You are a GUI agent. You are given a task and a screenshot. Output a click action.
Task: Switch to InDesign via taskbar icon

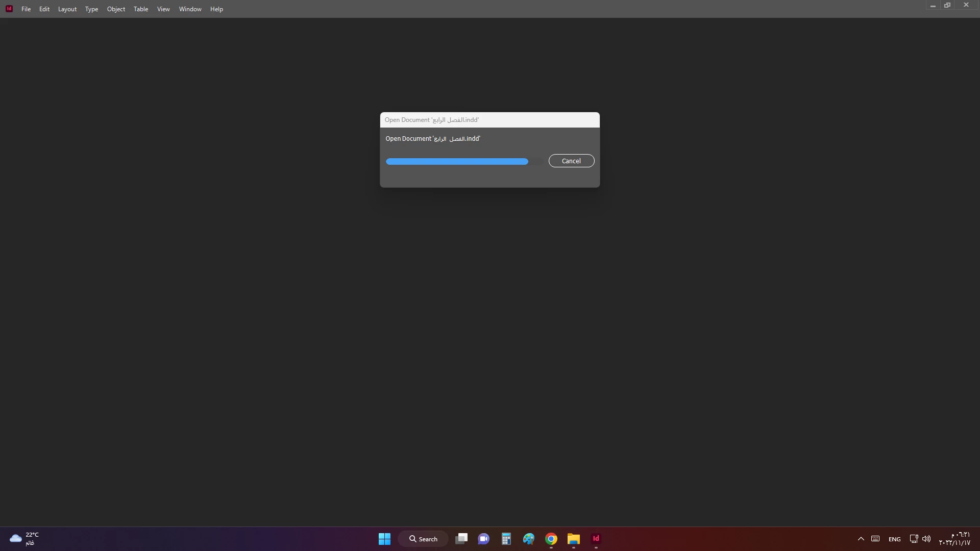[x=596, y=539]
